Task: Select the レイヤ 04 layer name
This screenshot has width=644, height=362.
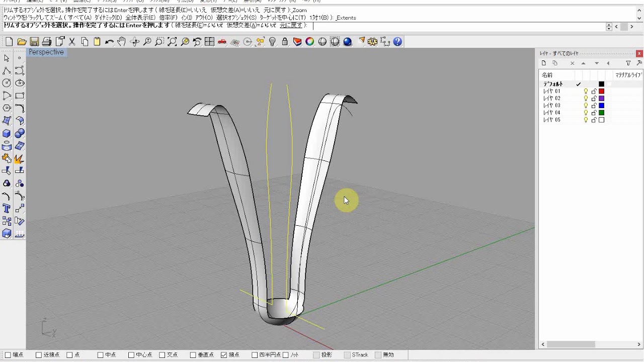Action: coord(552,113)
